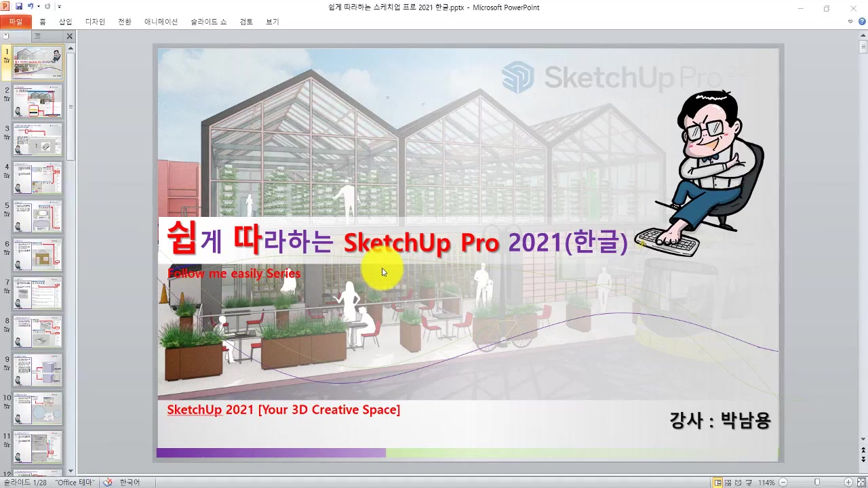Screen dimensions: 868x488
Task: Click the 114% zoom level button
Action: (766, 483)
